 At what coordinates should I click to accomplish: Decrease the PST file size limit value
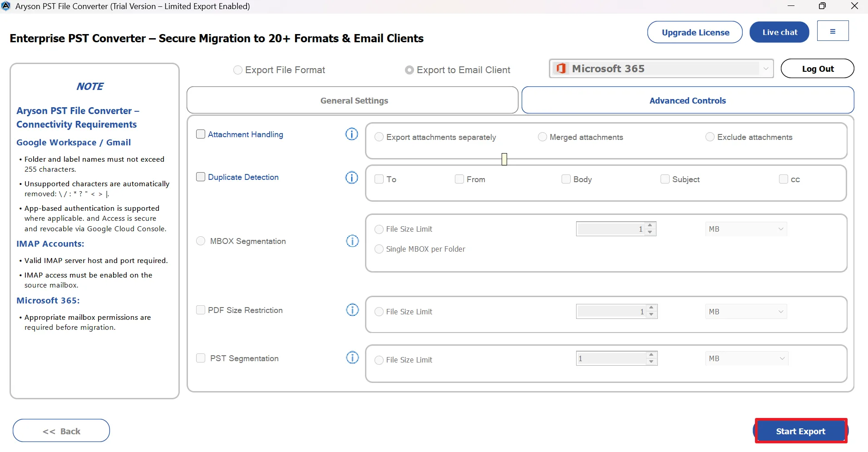[x=651, y=362]
